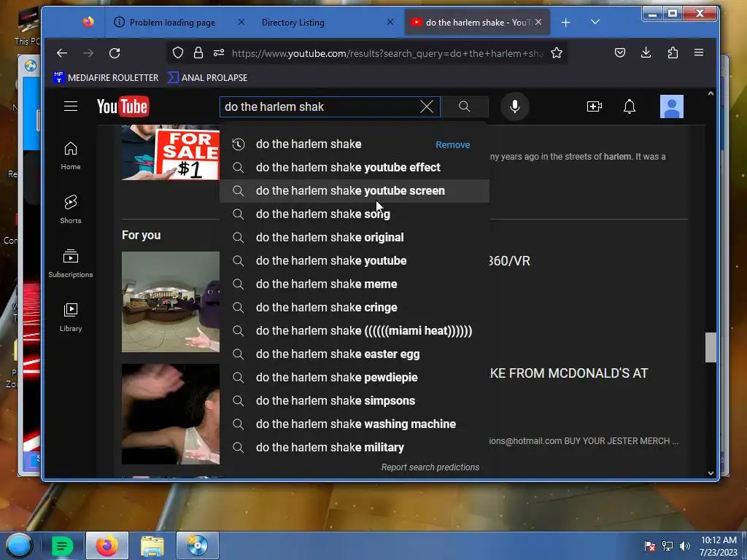This screenshot has height=560, width=747.
Task: Remove the history suggestion do the harlem shake
Action: 452,145
